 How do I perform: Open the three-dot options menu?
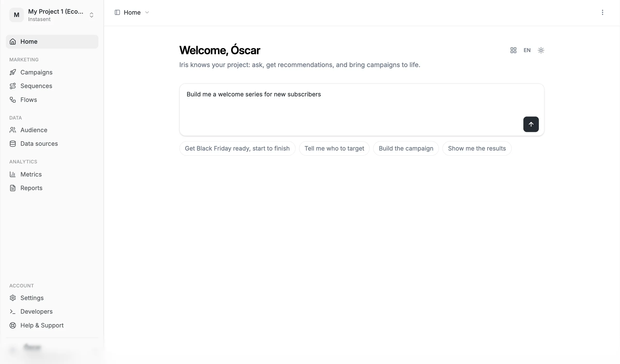[602, 12]
